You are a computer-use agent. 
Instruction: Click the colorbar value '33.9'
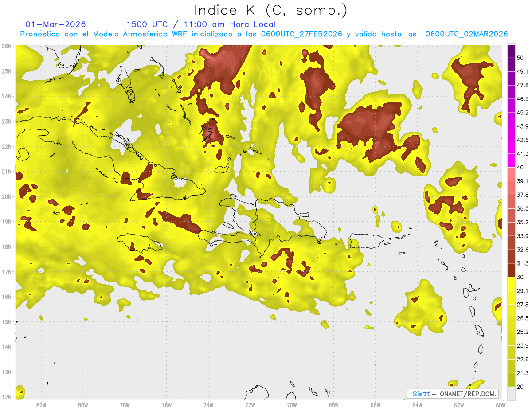(522, 236)
